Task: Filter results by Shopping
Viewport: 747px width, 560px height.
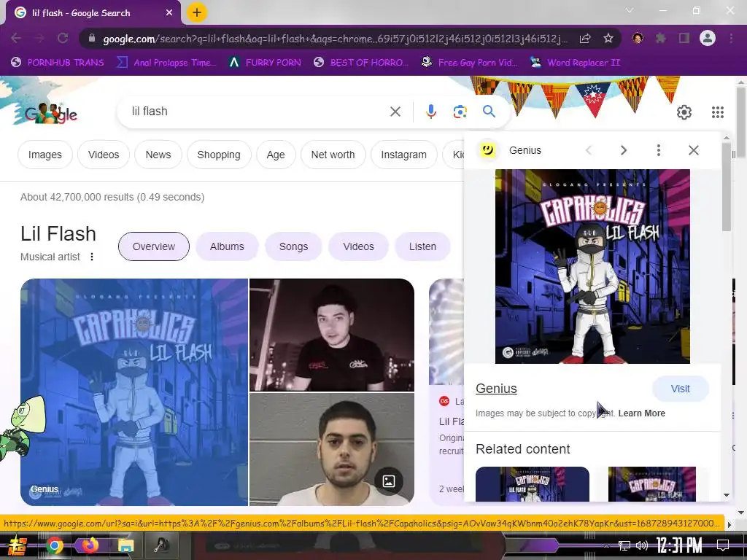Action: click(x=219, y=155)
